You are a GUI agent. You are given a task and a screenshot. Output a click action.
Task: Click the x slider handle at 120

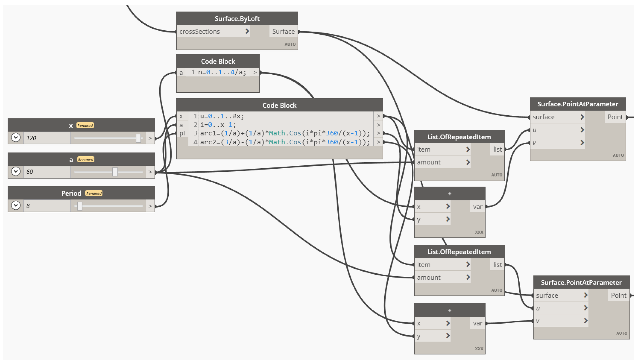[x=138, y=138]
